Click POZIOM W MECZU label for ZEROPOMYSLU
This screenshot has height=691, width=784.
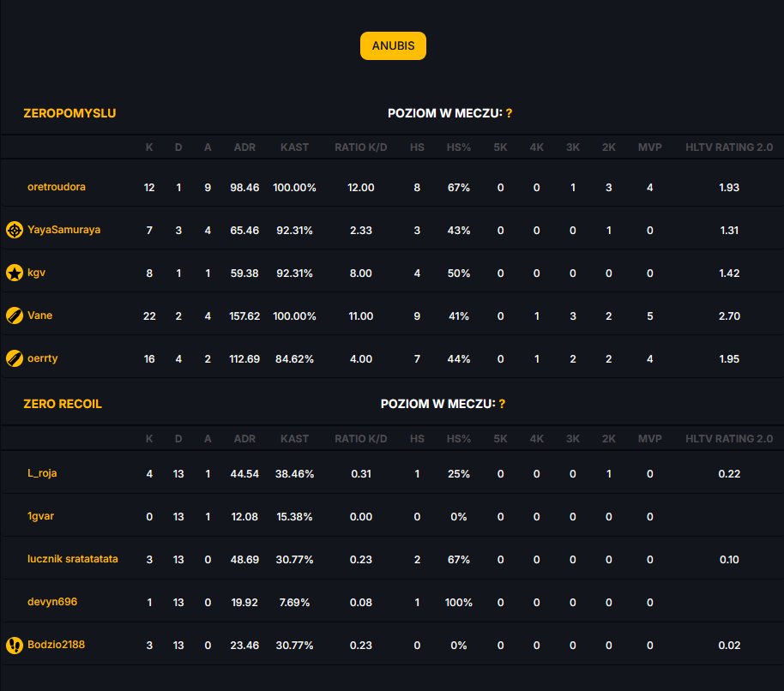click(x=445, y=113)
